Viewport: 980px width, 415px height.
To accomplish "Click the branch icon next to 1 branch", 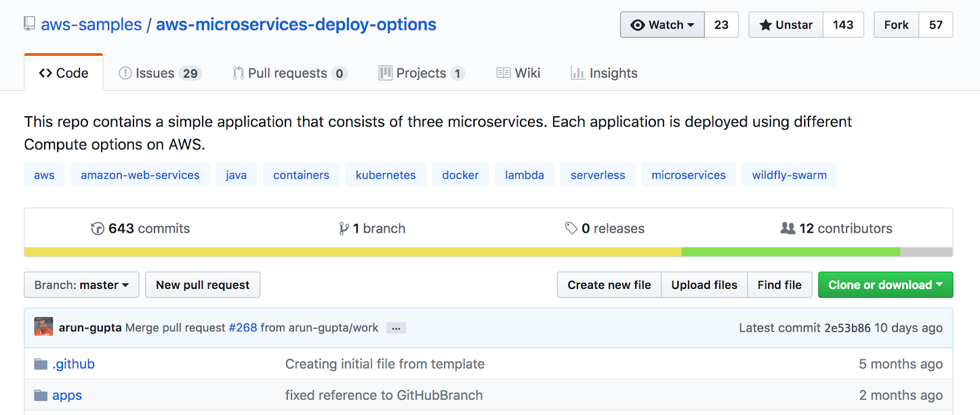I will tap(344, 229).
